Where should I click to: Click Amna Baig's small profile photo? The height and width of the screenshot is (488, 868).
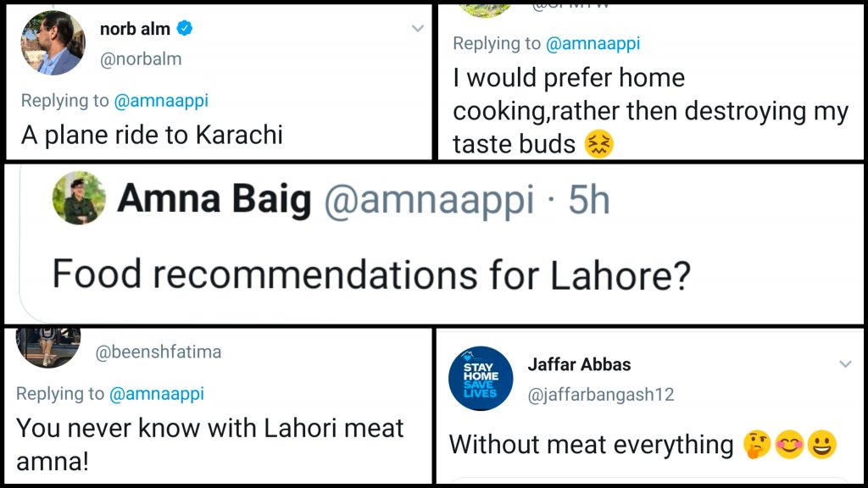pos(79,198)
